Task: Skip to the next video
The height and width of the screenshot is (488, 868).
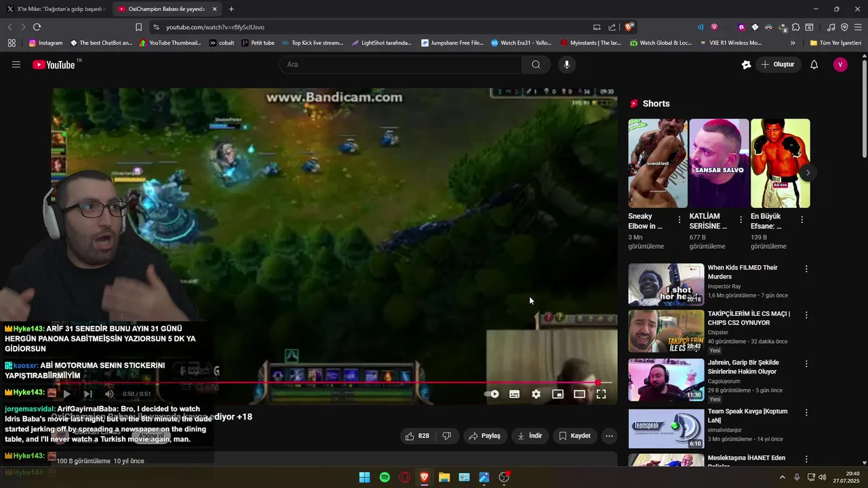Action: (87, 394)
